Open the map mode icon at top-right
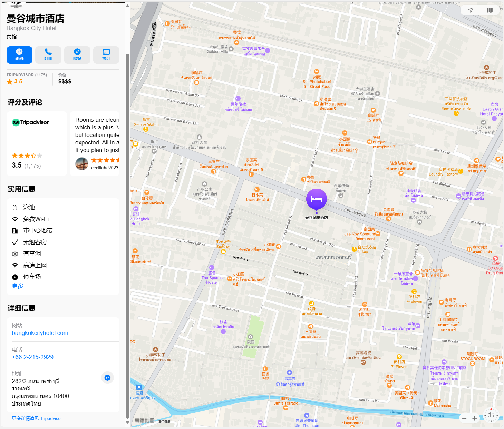Viewport: 504px width, 429px height. [490, 10]
